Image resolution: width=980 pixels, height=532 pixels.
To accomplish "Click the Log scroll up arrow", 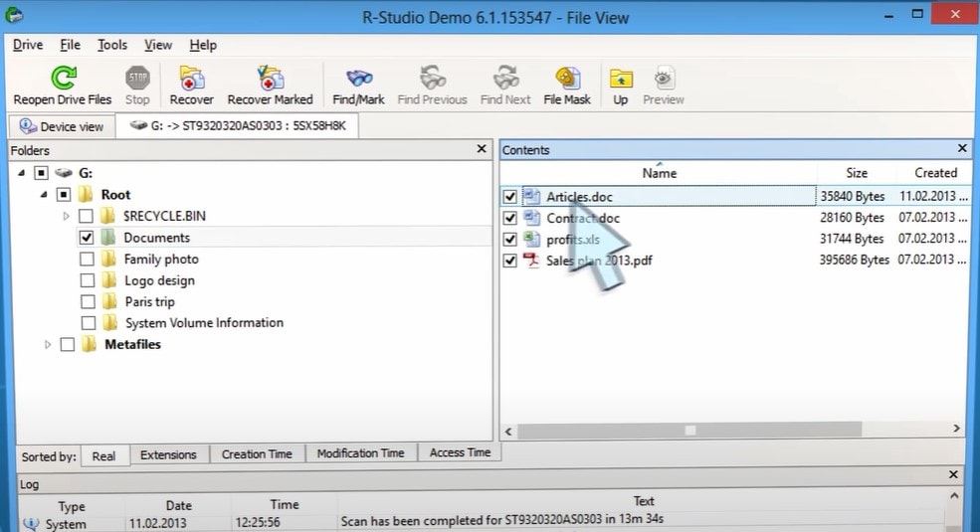I will pos(954,496).
